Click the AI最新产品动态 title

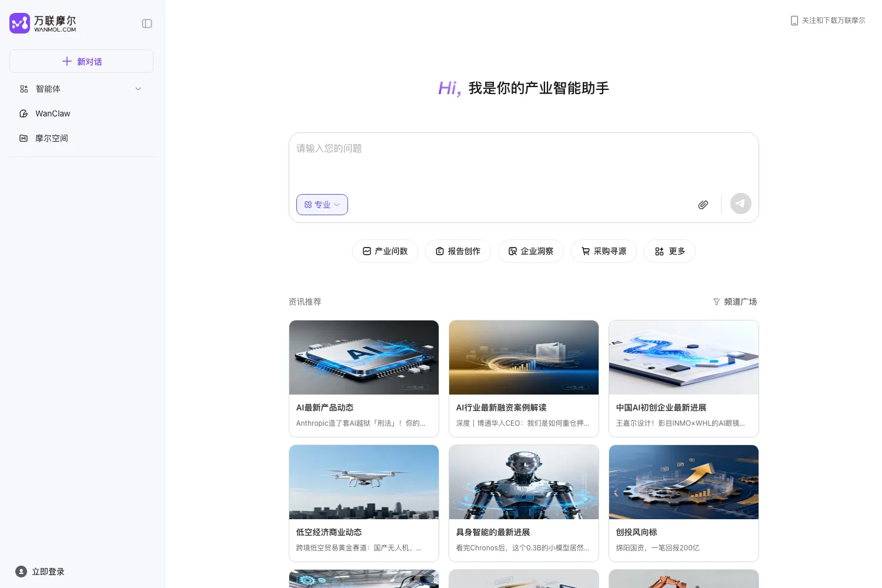pyautogui.click(x=325, y=407)
